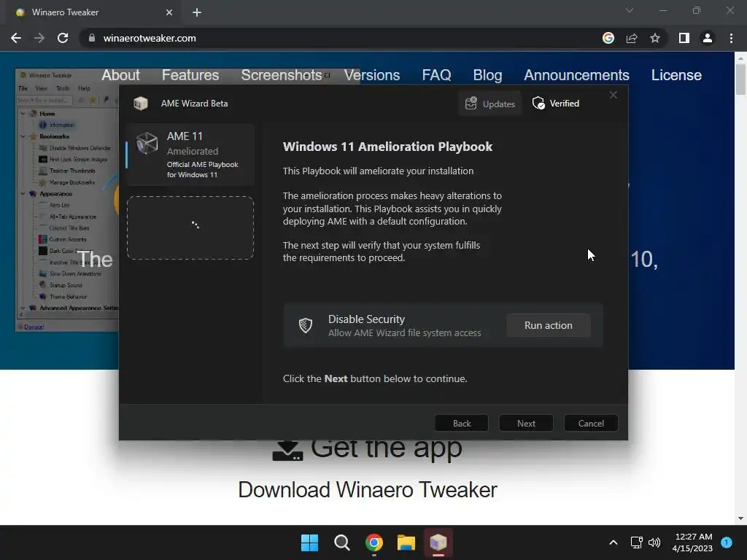Click the Updates icon in AME Wizard
The image size is (747, 560).
pyautogui.click(x=471, y=104)
